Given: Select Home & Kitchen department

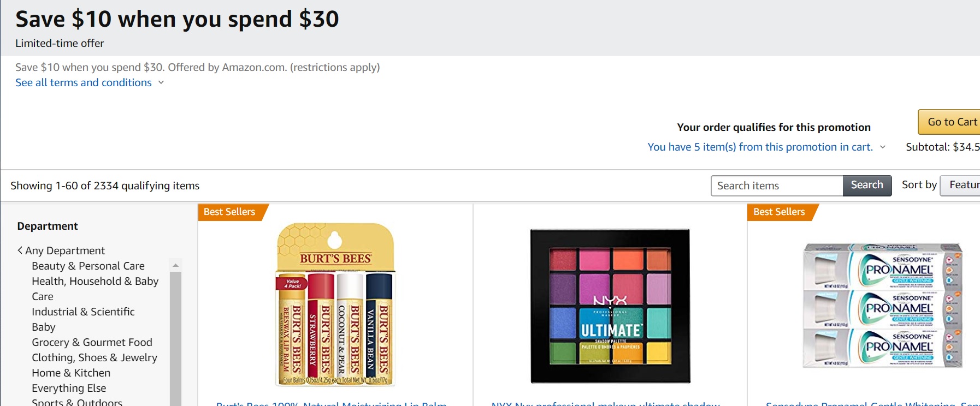Looking at the screenshot, I should tap(71, 373).
